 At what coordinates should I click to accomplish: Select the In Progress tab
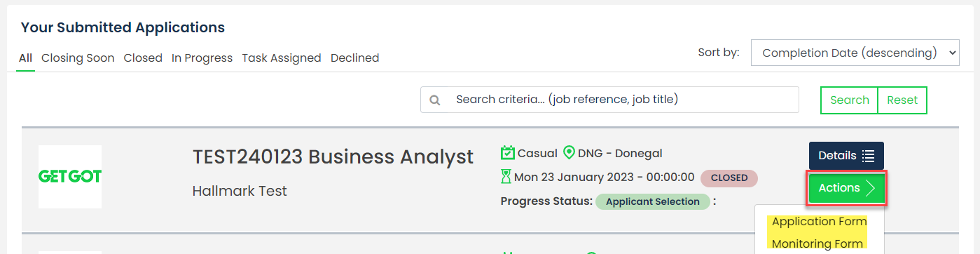[x=202, y=58]
